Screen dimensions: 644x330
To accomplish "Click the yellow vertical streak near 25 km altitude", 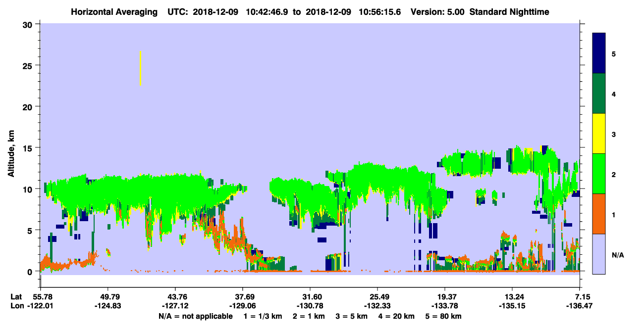I will 141,68.
